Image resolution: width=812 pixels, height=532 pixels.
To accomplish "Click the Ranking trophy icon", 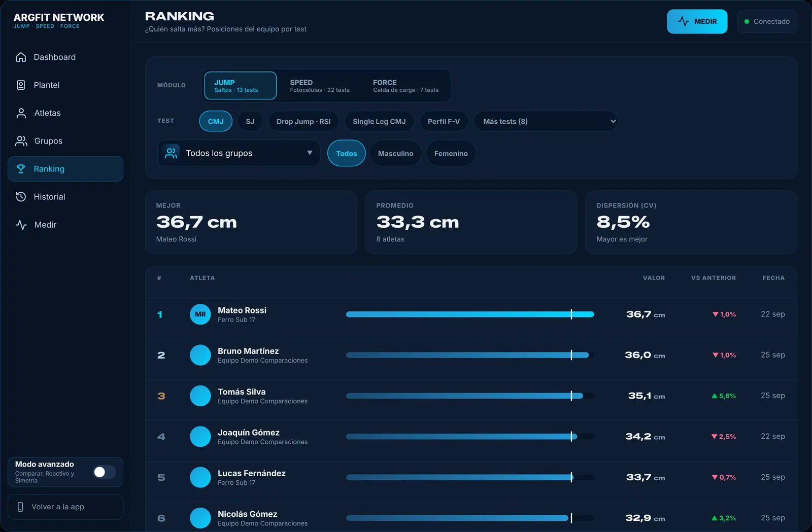I will [x=21, y=169].
